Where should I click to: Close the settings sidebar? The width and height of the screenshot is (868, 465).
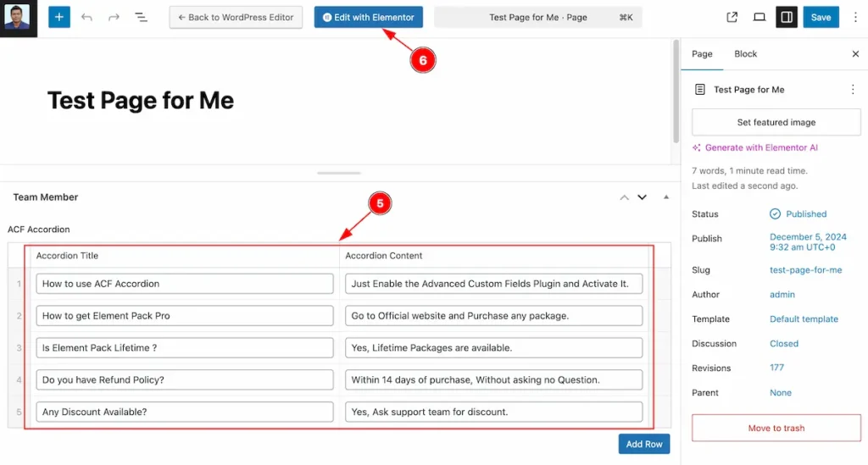pyautogui.click(x=855, y=53)
